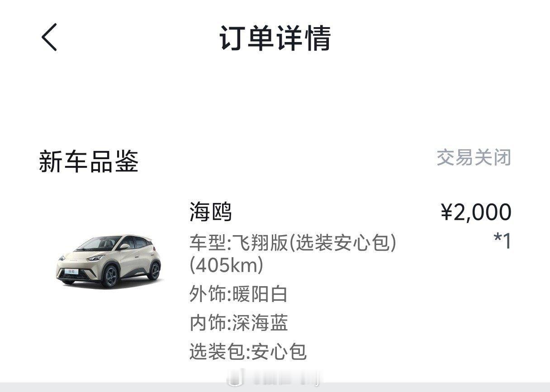This screenshot has height=392, width=550.
Task: Select the 海鸥 product name
Action: (x=210, y=212)
